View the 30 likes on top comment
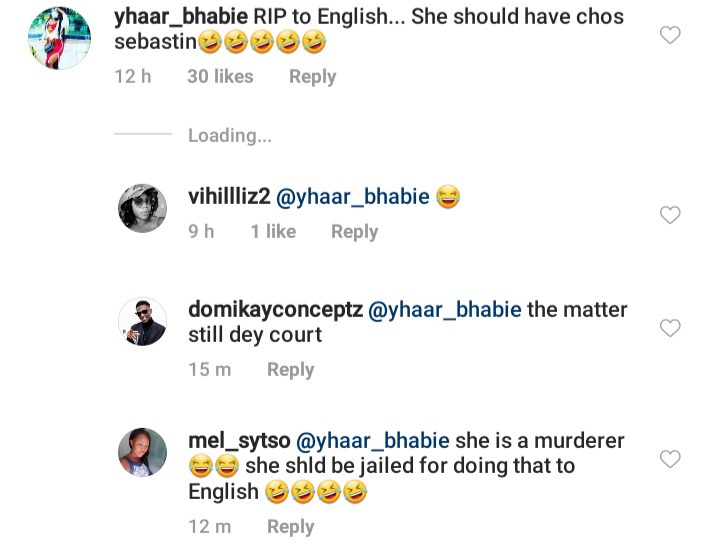Image resolution: width=720 pixels, height=552 pixels. click(220, 76)
